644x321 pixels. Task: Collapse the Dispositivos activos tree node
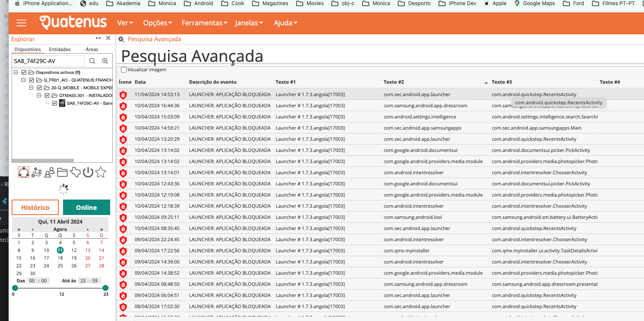(x=16, y=73)
